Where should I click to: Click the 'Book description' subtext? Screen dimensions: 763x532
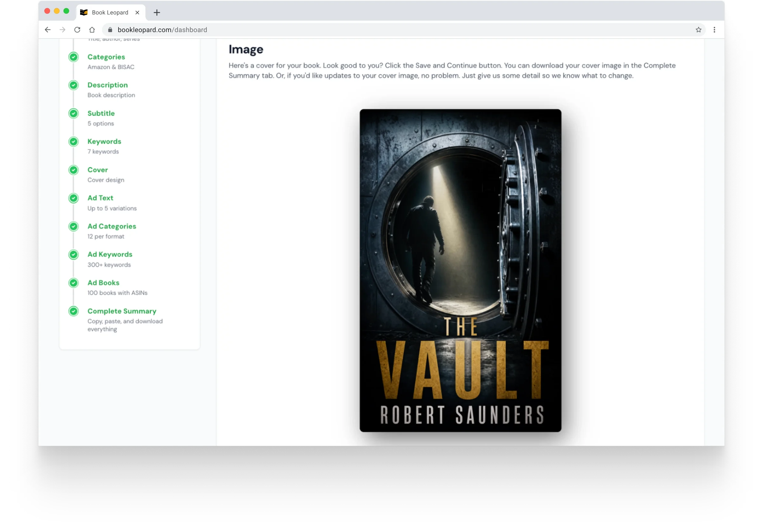click(111, 95)
